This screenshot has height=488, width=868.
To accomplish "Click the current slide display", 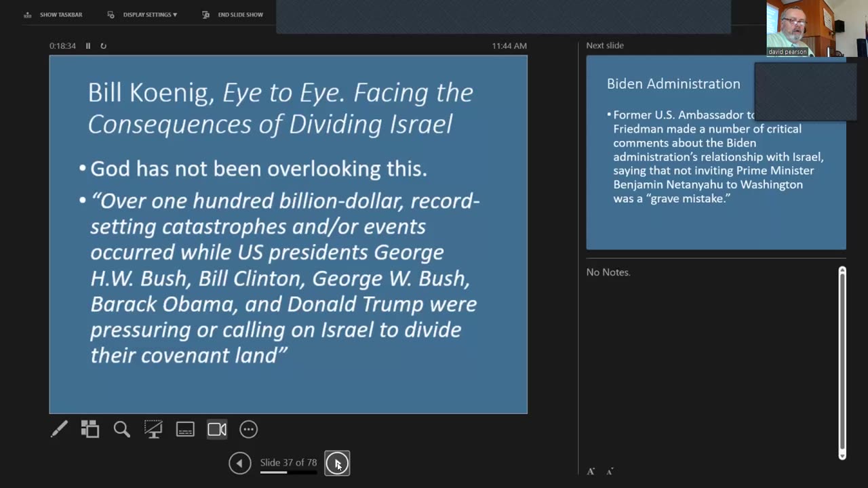I will [x=288, y=235].
